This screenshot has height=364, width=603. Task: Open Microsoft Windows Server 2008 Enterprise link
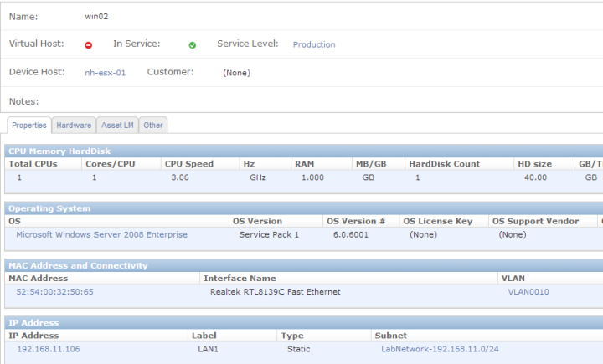102,234
